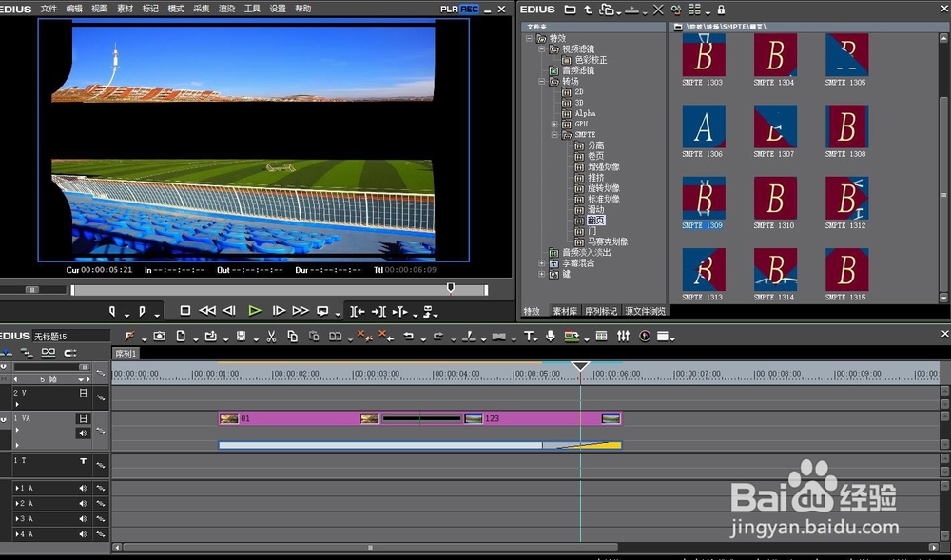Open the audio mixer icon
Viewport: 951px width, 560px height.
(623, 336)
